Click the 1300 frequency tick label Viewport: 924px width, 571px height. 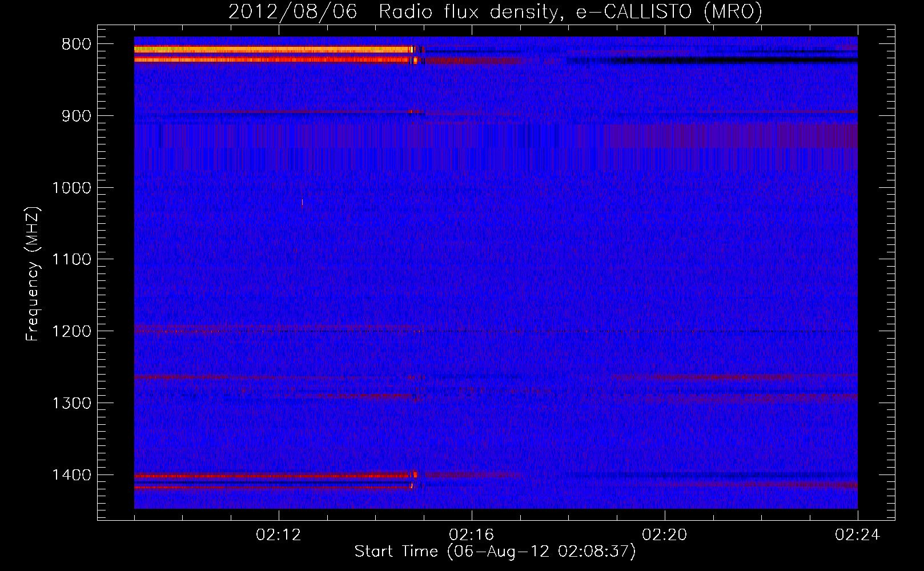(71, 403)
